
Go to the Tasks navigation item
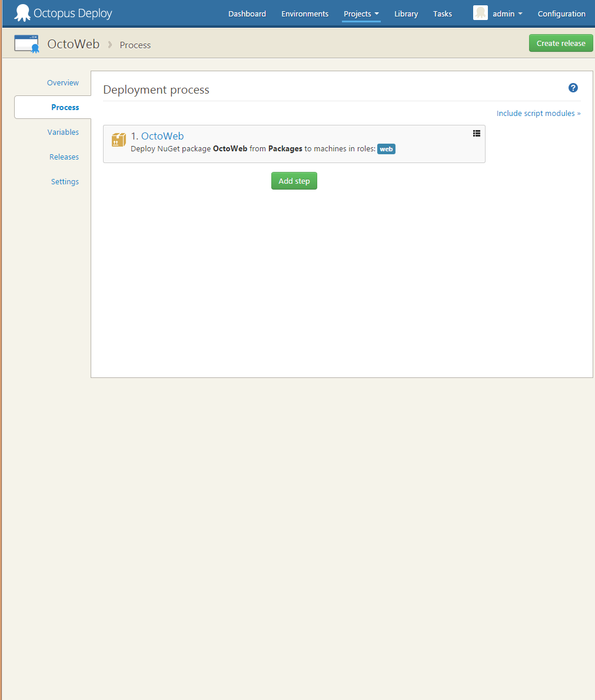coord(442,13)
